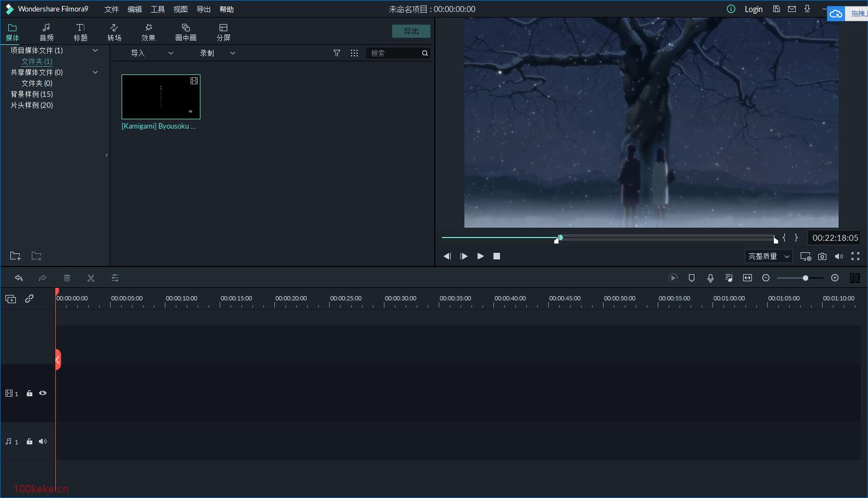Open the Media (媒体) tab

(12, 32)
